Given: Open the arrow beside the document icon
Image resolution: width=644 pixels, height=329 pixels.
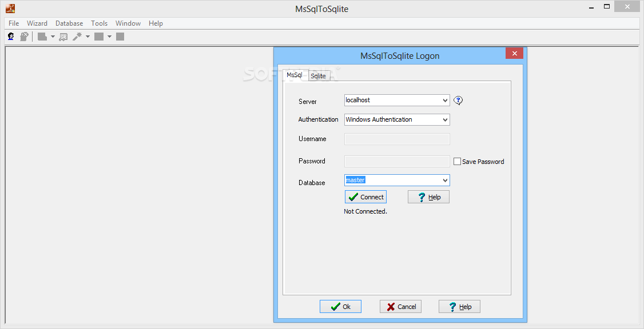Looking at the screenshot, I should pos(53,37).
